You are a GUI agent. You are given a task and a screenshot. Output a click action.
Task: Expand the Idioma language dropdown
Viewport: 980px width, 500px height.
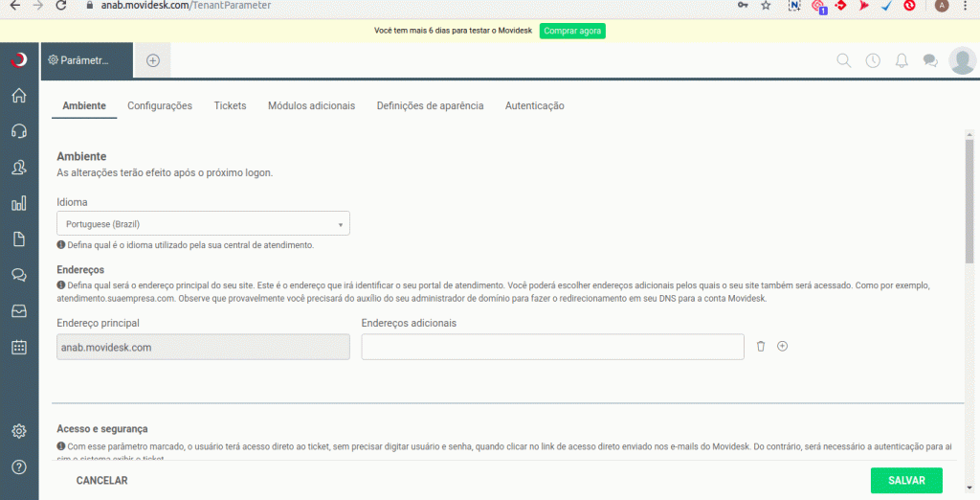(x=203, y=224)
